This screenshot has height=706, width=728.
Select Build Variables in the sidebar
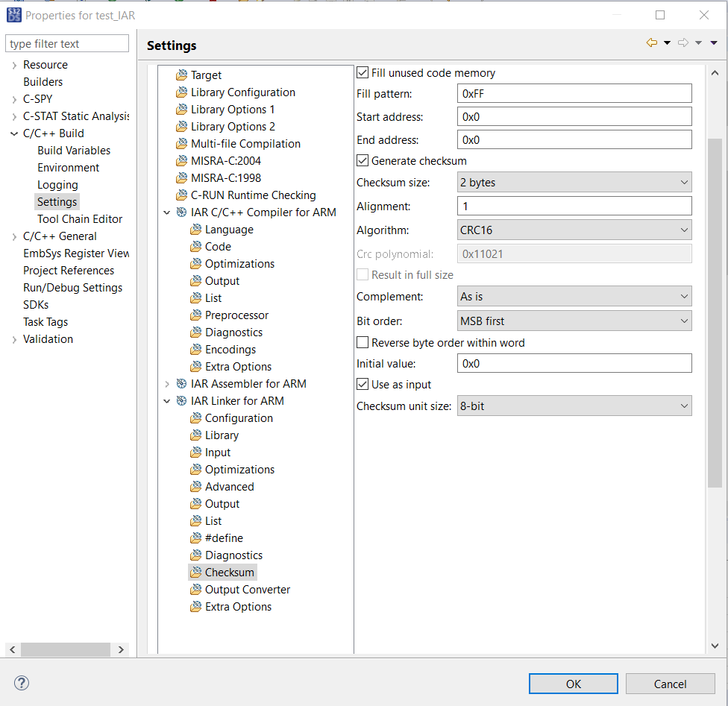[74, 151]
